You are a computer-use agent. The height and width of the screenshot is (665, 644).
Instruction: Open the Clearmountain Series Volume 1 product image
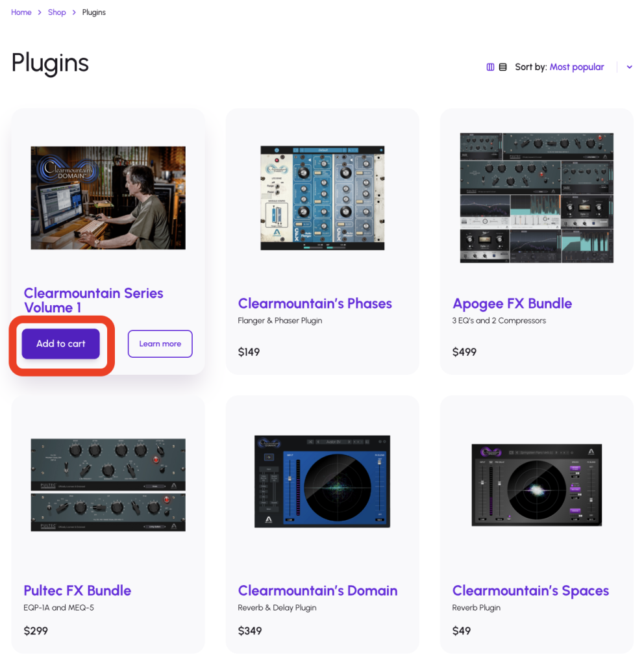[108, 197]
